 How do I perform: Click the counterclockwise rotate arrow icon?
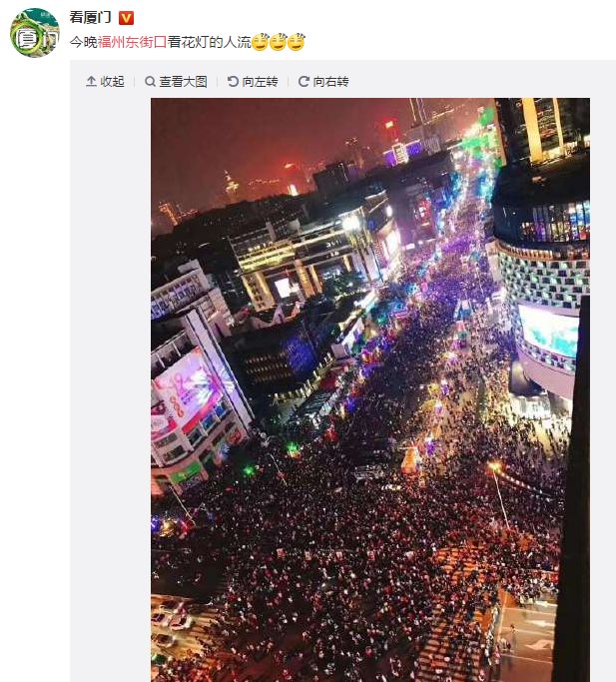tap(234, 81)
